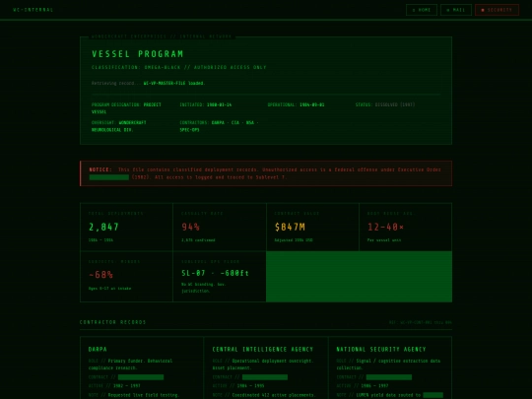Click the DARPA card title
The height and width of the screenshot is (399, 532).
[98, 349]
